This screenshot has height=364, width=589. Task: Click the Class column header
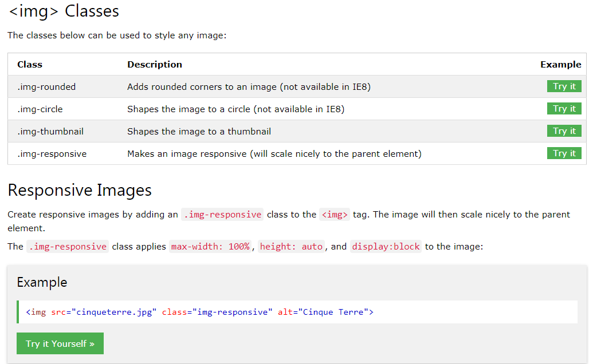pos(30,64)
